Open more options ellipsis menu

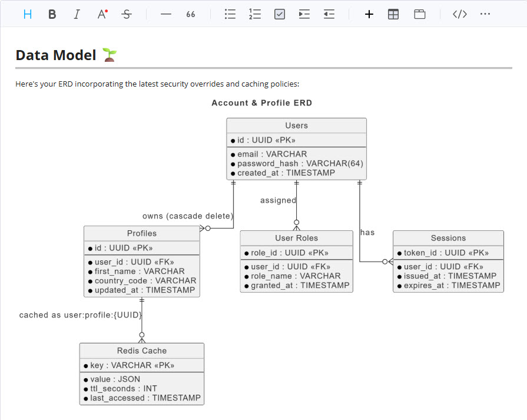(x=485, y=14)
